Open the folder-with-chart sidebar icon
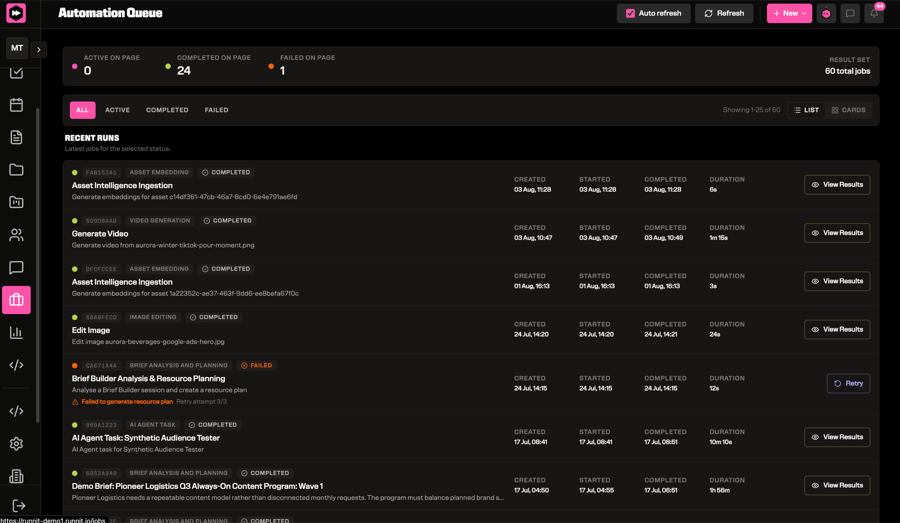 (x=16, y=202)
